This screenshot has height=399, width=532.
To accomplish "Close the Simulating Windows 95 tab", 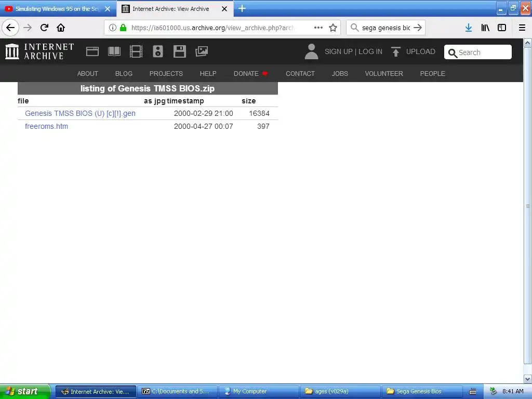I will coord(108,9).
